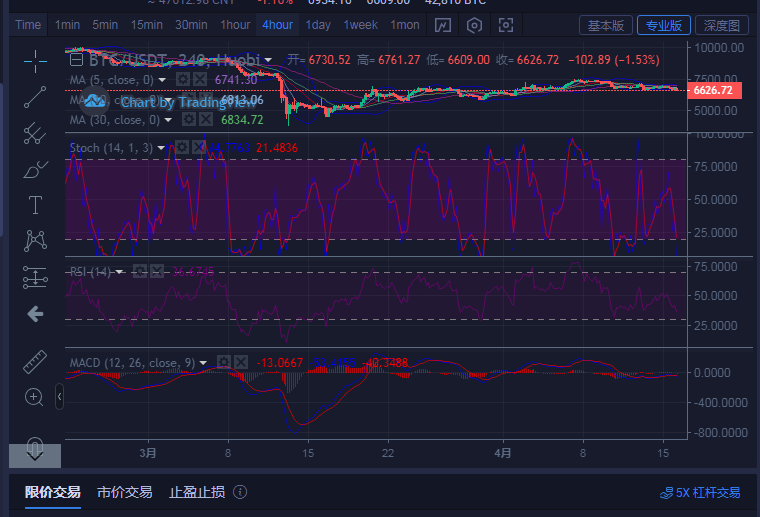Switch to the 1mon interval
The image size is (760, 517).
405,25
